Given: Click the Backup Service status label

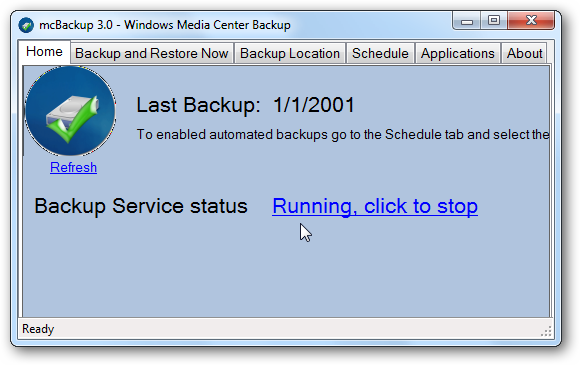Looking at the screenshot, I should pos(141,206).
